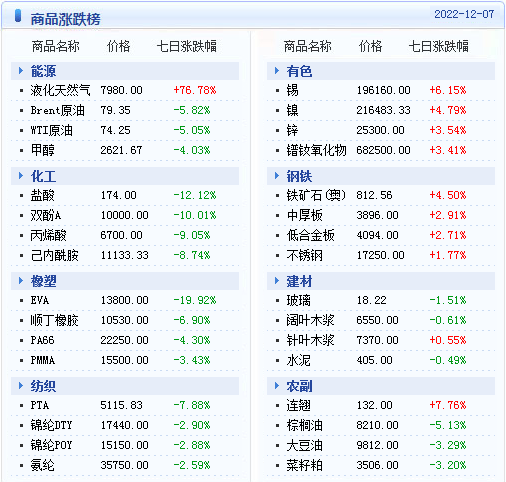Image resolution: width=506 pixels, height=482 pixels.
Task: Click the +7.76% change for 连翘
Action: [x=448, y=405]
